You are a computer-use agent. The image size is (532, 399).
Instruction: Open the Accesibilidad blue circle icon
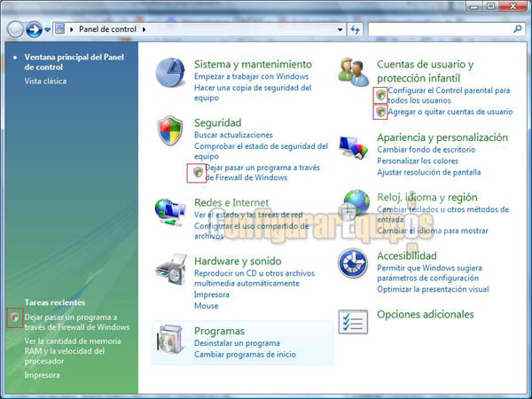pos(353,263)
